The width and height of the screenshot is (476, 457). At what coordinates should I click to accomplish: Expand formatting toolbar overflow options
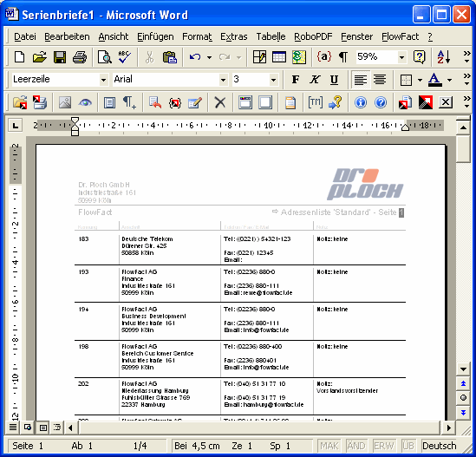click(x=466, y=80)
